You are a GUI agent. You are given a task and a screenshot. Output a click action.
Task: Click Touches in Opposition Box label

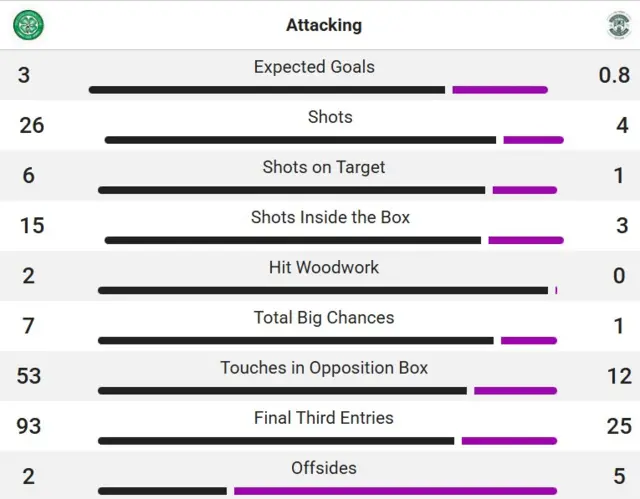tap(324, 367)
